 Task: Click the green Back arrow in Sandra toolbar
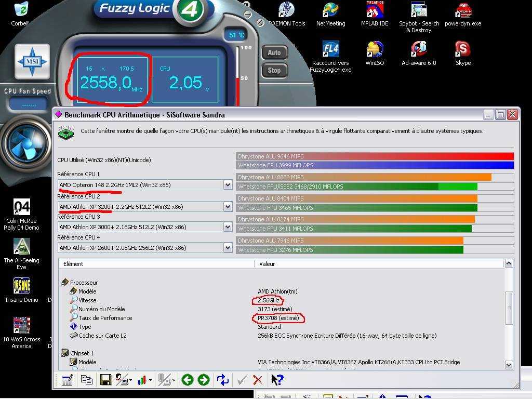point(187,380)
